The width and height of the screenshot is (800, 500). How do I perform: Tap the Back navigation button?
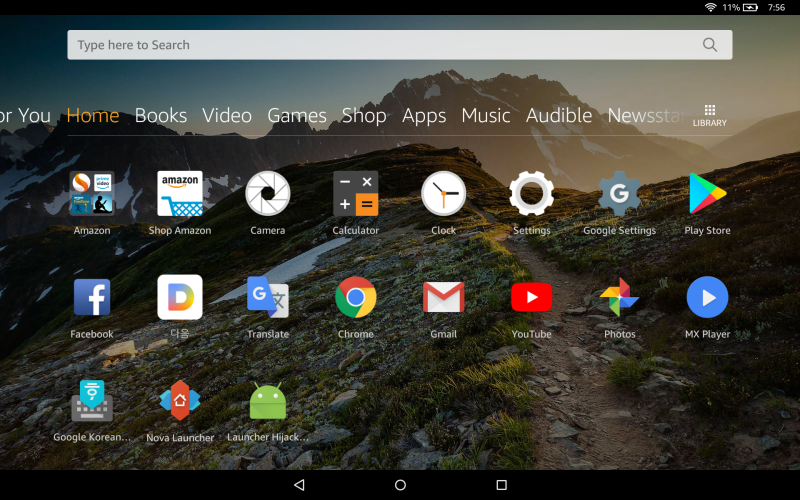pyautogui.click(x=300, y=485)
